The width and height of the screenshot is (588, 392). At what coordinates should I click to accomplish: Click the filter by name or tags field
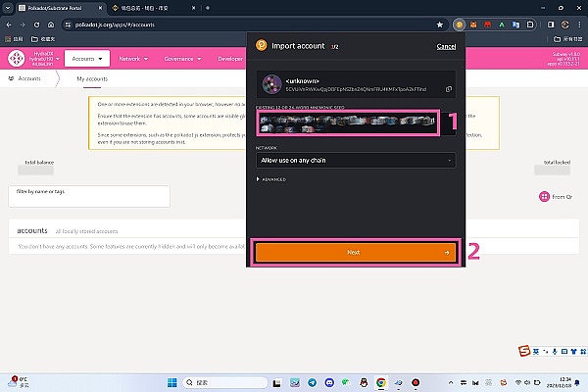click(x=88, y=196)
